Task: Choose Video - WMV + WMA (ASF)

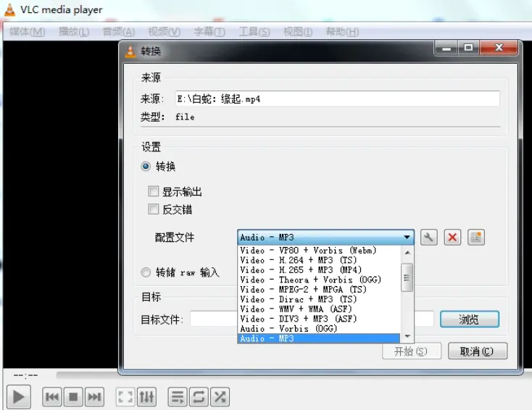Action: click(x=319, y=309)
